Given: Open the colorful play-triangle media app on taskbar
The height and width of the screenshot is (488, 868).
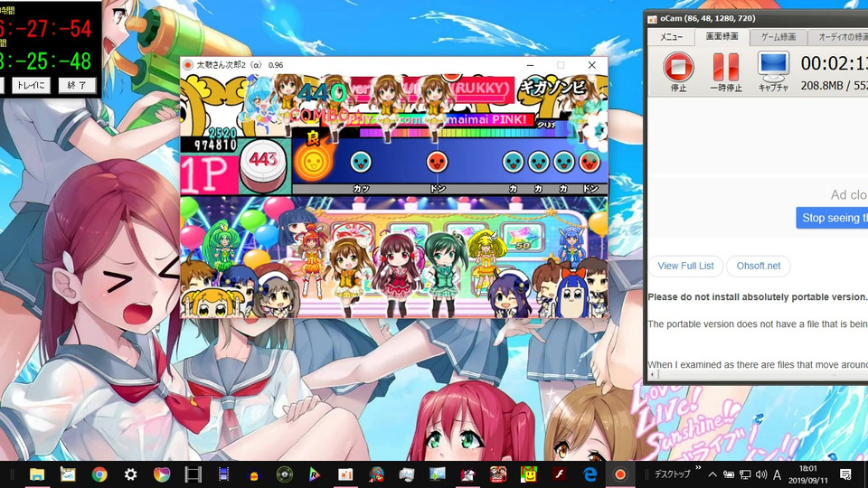Looking at the screenshot, I should pos(162,474).
